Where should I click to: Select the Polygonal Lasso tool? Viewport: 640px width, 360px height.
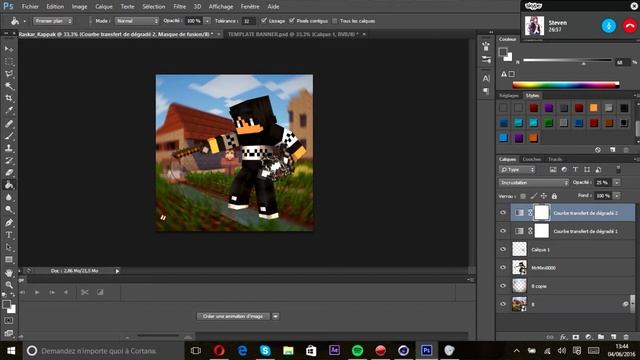point(9,74)
